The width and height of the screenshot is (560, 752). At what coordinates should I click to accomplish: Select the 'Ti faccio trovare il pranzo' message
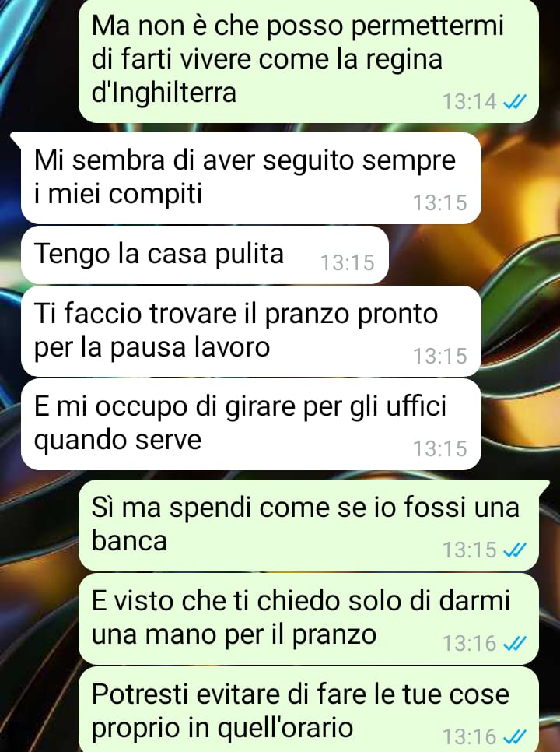pyautogui.click(x=251, y=332)
